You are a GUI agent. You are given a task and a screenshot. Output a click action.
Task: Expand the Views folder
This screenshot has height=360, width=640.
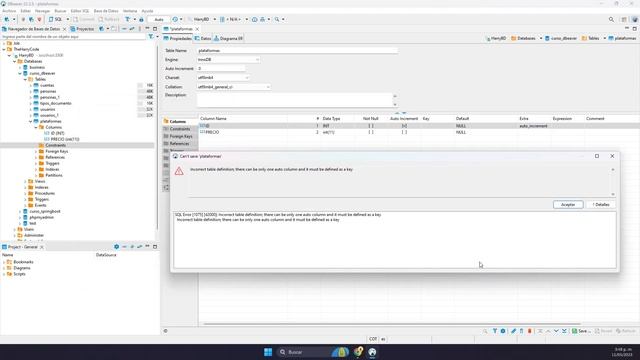pos(25,181)
